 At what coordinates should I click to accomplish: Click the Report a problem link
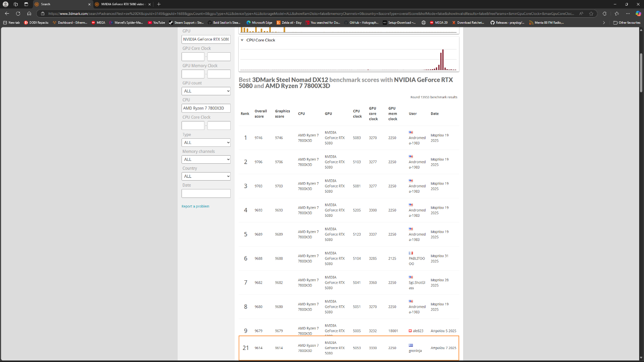click(x=195, y=206)
